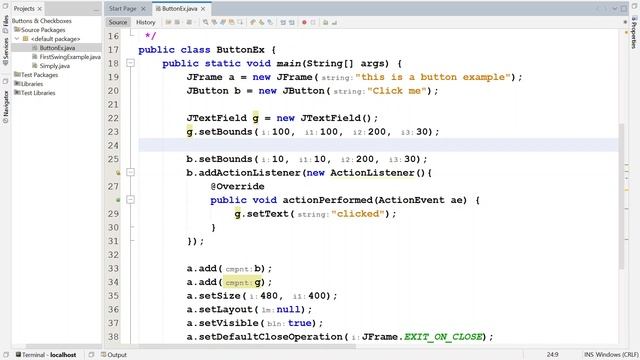Click the Source Packages folder icon
Viewport: 640px width, 360px height.
pyautogui.click(x=17, y=30)
